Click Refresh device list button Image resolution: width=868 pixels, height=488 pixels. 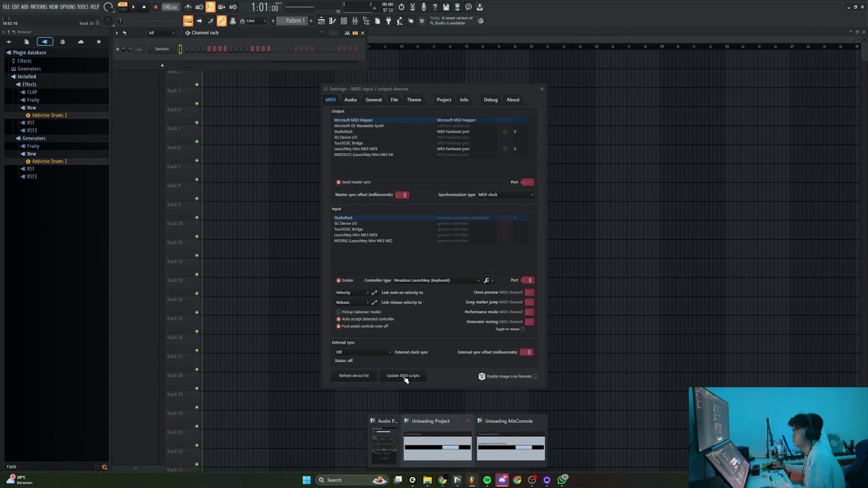tap(354, 375)
